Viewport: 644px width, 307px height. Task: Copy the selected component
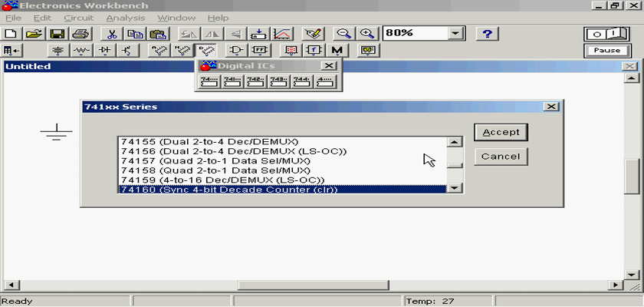point(134,34)
